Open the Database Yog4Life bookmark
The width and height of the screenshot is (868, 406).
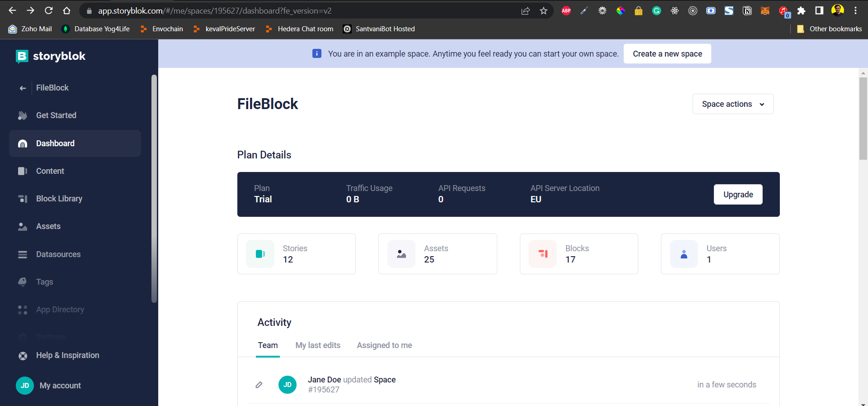pos(96,29)
